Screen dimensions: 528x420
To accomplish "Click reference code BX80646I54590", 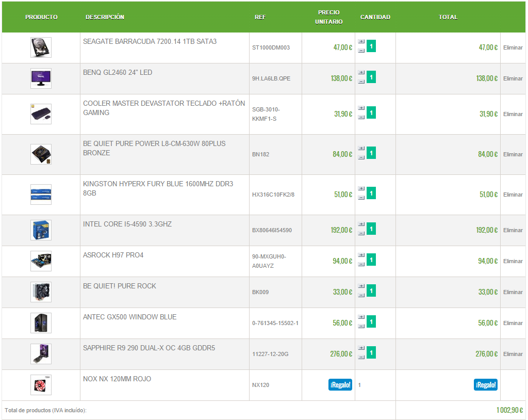I will [x=272, y=230].
